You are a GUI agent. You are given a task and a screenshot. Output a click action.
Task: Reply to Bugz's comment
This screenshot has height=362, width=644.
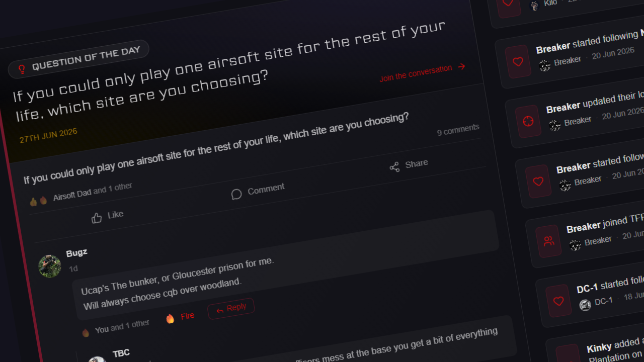point(231,308)
